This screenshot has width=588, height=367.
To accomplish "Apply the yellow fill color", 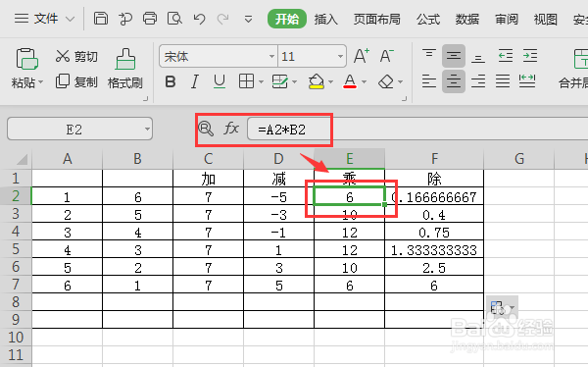I will coord(317,81).
